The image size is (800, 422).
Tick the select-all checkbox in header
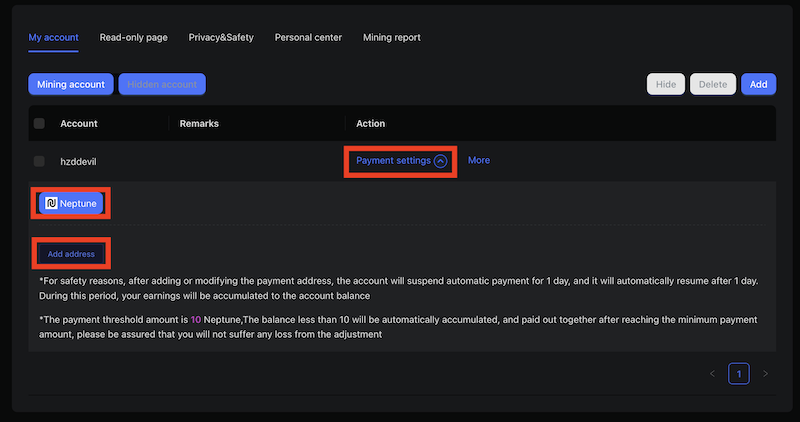[39, 124]
